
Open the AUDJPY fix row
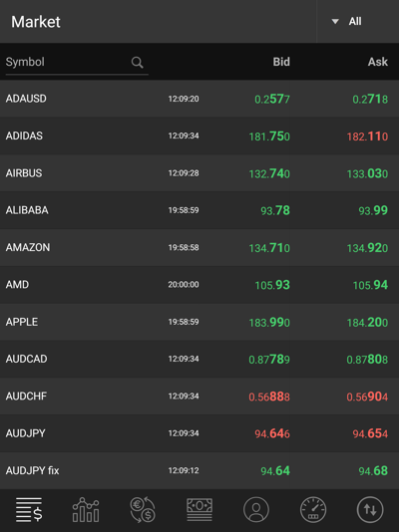pos(199,470)
